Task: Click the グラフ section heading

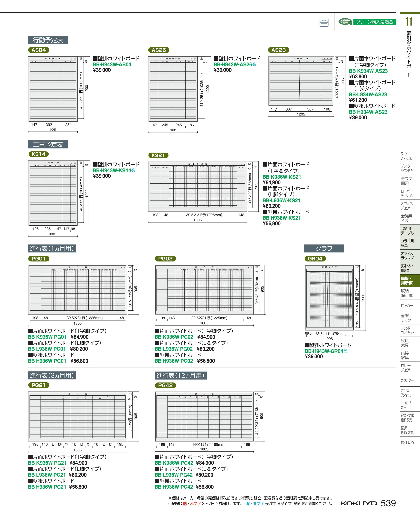Action: [324, 248]
